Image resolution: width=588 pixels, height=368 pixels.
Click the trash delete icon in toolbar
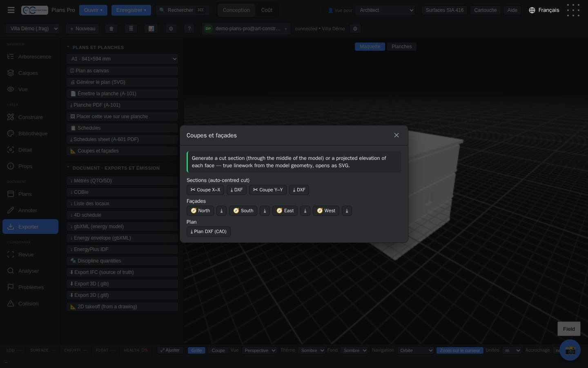pyautogui.click(x=111, y=29)
